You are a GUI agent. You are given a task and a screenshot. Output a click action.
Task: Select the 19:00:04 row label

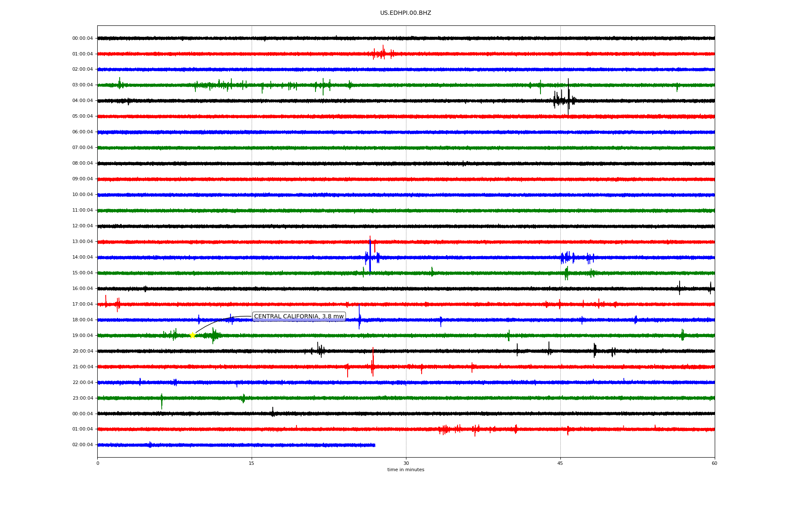point(82,335)
